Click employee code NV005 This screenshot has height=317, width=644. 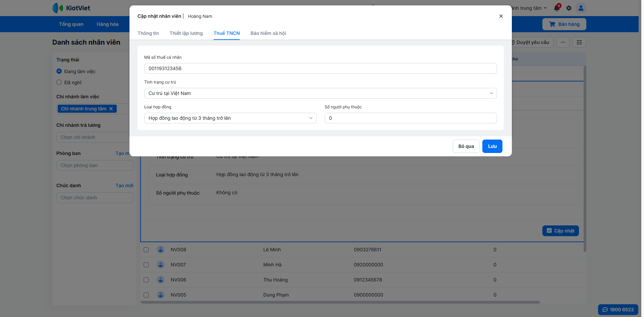(178, 295)
